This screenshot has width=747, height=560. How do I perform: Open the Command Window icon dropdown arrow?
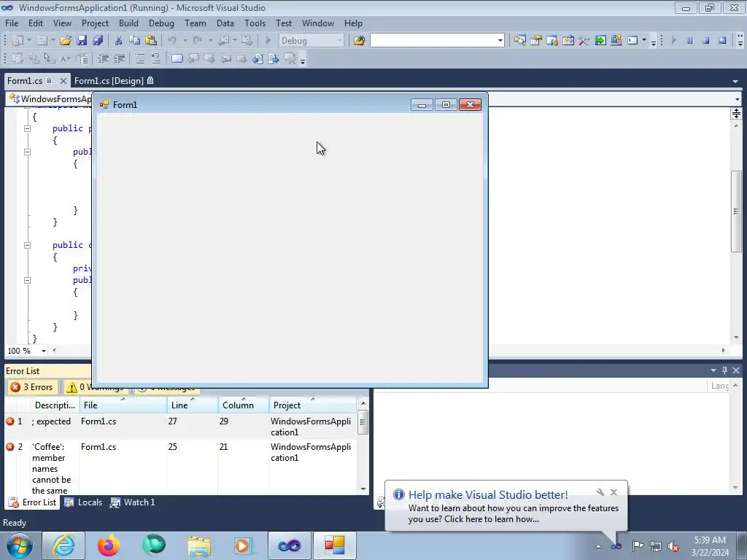coord(644,41)
